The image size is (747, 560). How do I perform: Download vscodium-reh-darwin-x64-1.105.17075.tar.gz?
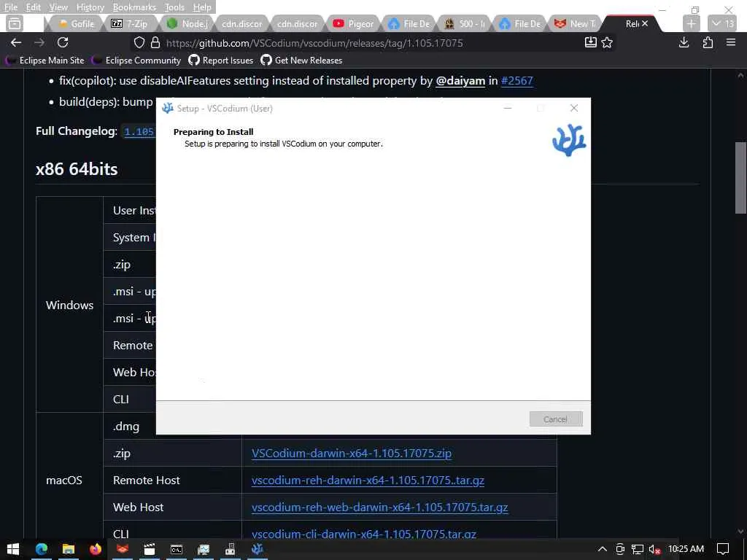click(x=368, y=480)
